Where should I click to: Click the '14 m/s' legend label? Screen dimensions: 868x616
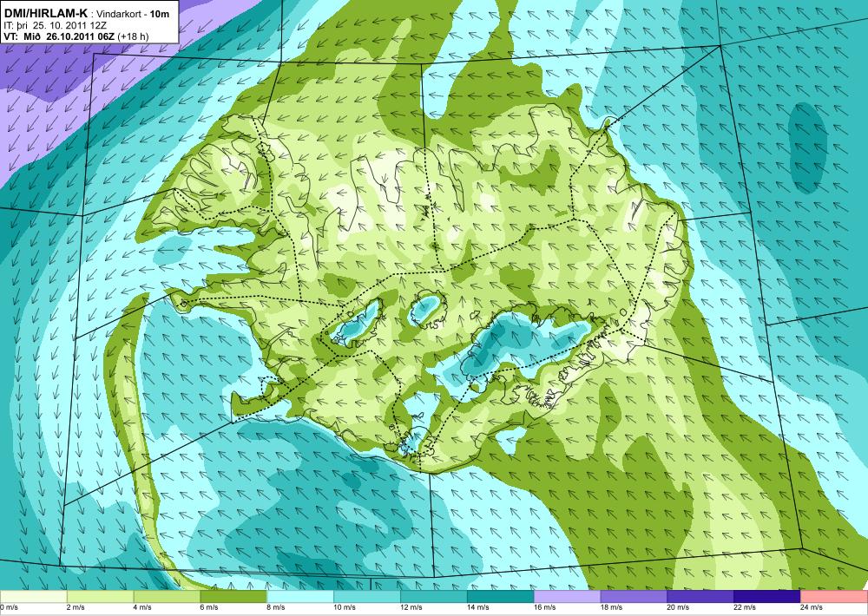coord(477,607)
